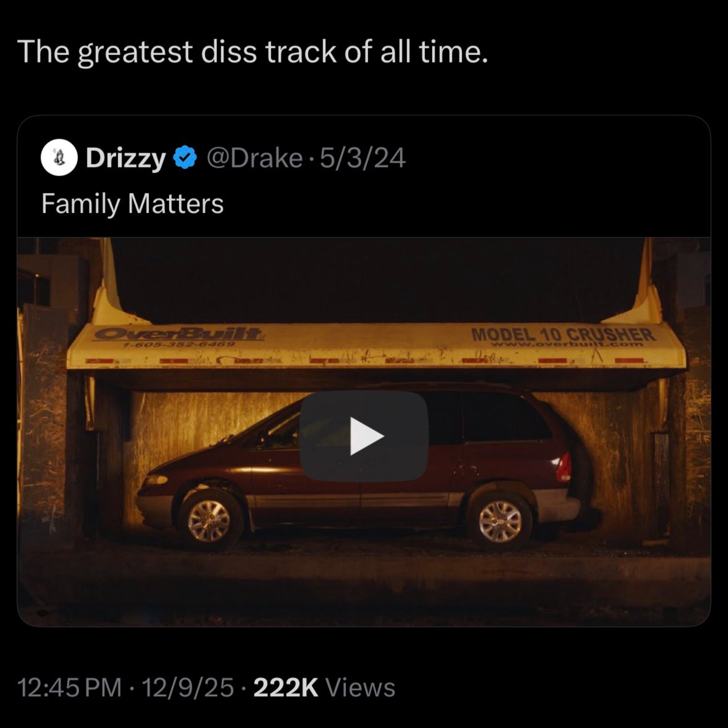View the 222K Views analytics
This screenshot has height=728, width=728.
[324, 687]
